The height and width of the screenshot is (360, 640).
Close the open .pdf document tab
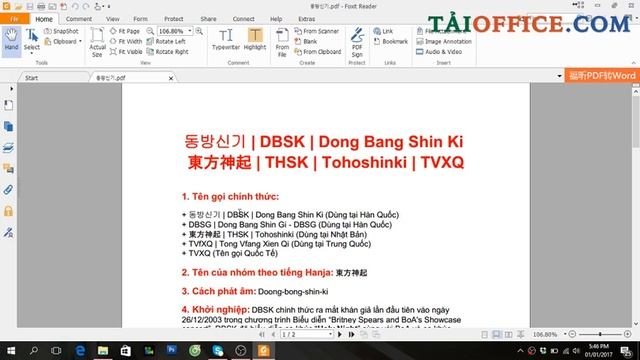pos(171,78)
